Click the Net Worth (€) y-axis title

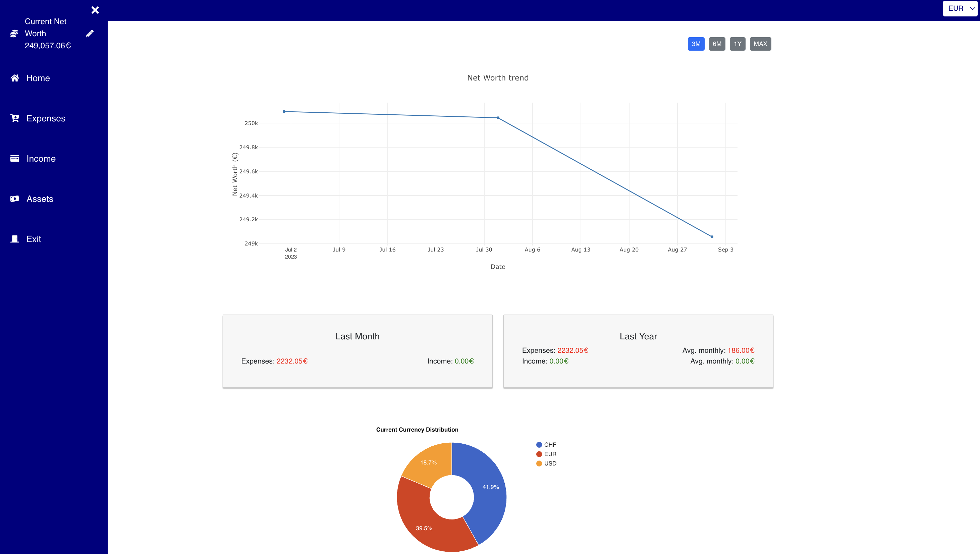(x=235, y=174)
